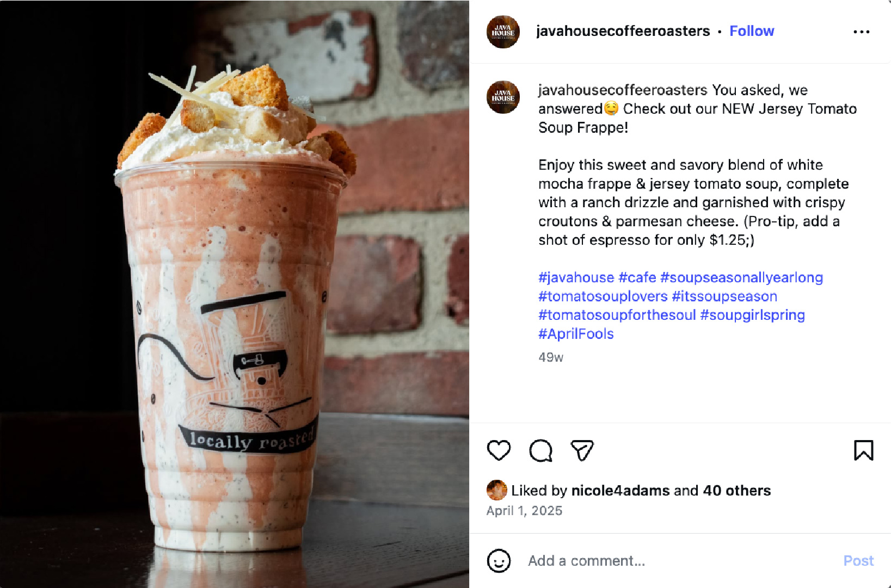Like the post with the heart icon
This screenshot has width=891, height=588.
pos(499,450)
